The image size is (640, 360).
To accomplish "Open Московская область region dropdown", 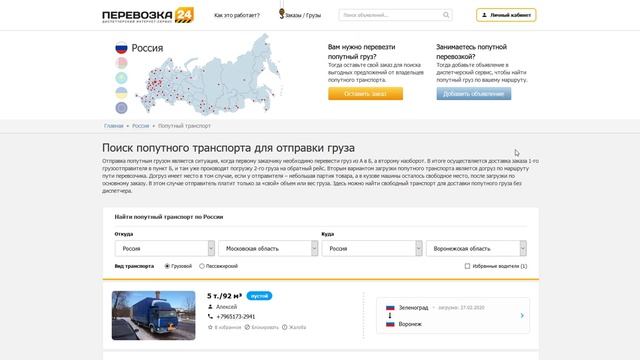I will tap(268, 248).
